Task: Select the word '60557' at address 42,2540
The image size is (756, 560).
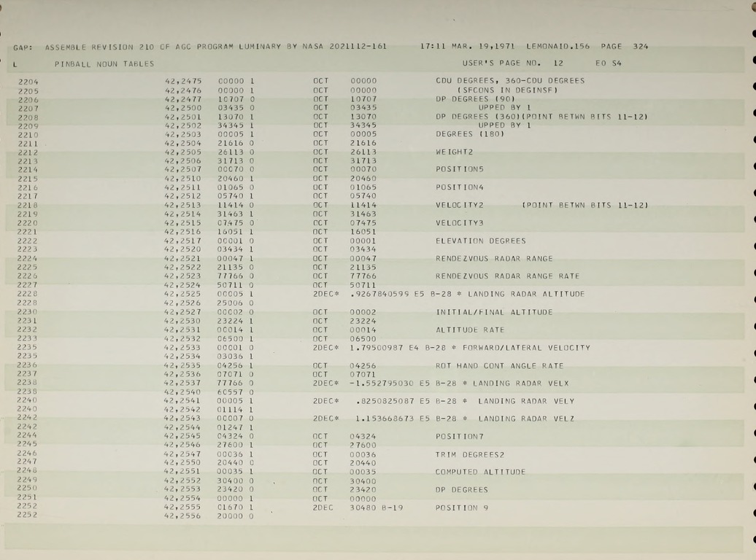Action: click(230, 392)
